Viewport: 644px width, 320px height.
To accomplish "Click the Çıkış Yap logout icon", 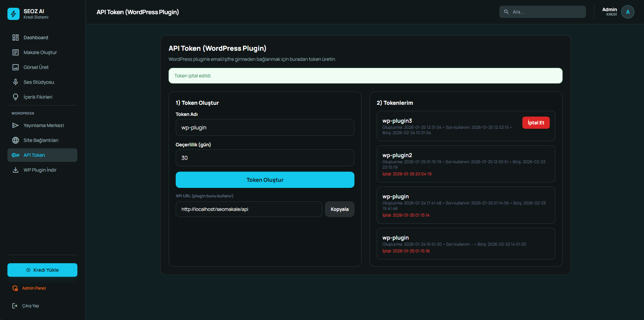I will tap(15, 306).
